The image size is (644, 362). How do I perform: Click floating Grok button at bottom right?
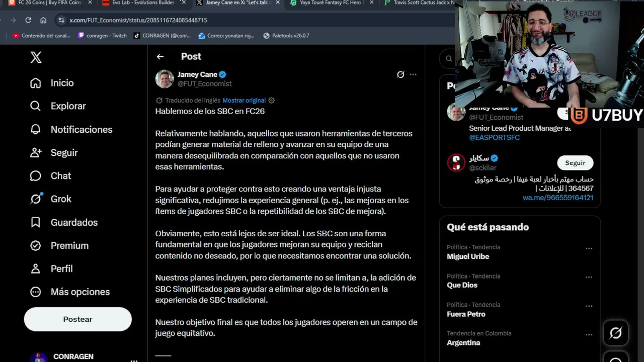click(616, 333)
